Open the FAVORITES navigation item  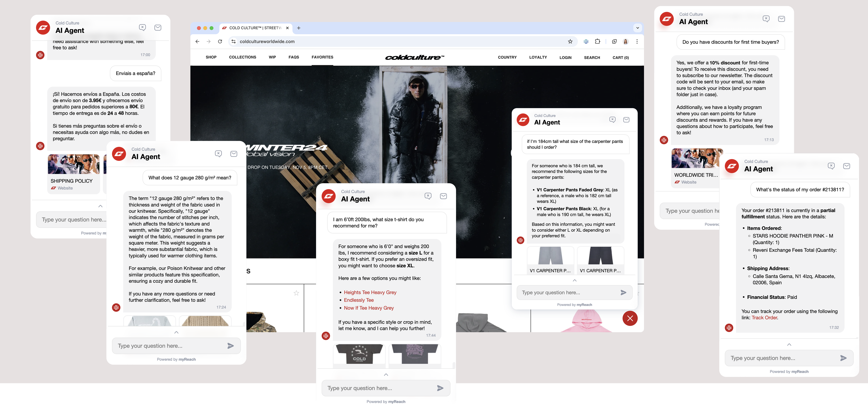[322, 57]
